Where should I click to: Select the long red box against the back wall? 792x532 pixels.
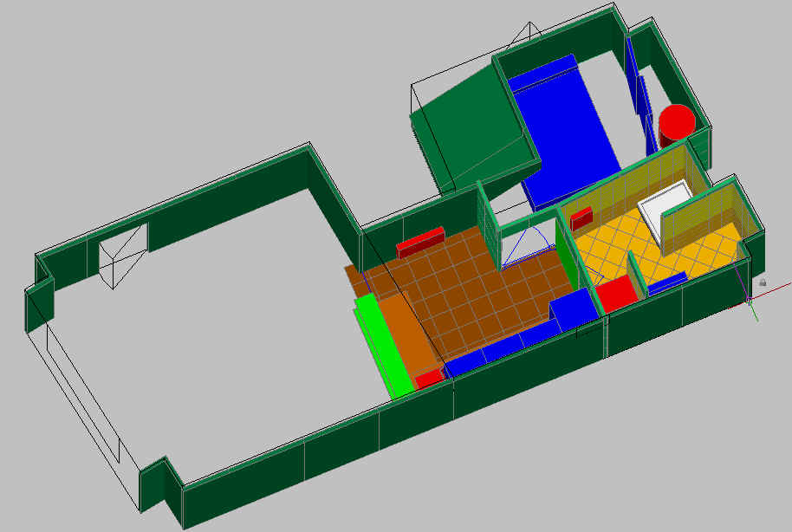421,242
